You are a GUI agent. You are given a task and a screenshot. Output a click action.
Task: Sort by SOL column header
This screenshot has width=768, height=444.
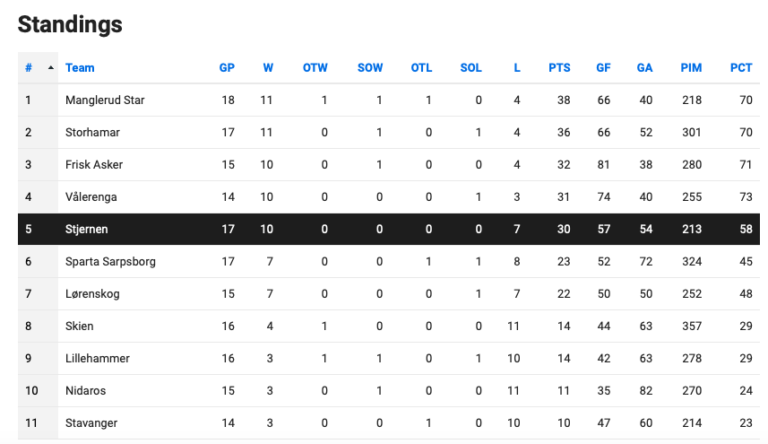click(471, 68)
